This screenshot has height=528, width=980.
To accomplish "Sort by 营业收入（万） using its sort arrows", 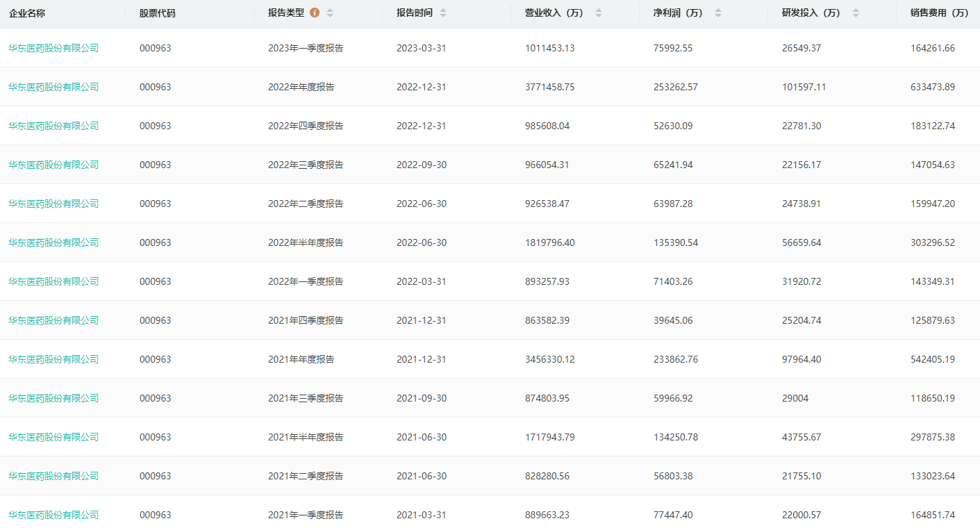I will 599,13.
